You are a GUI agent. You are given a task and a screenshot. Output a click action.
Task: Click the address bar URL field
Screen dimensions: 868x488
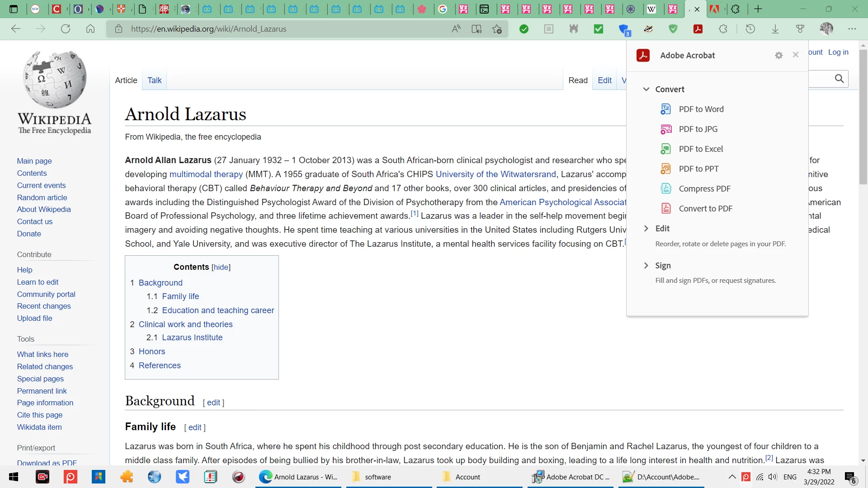[280, 29]
